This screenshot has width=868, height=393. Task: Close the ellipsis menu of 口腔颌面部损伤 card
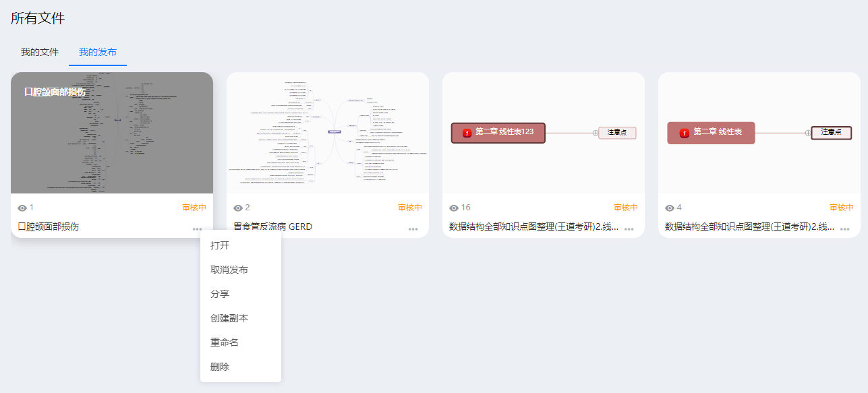pos(197,229)
